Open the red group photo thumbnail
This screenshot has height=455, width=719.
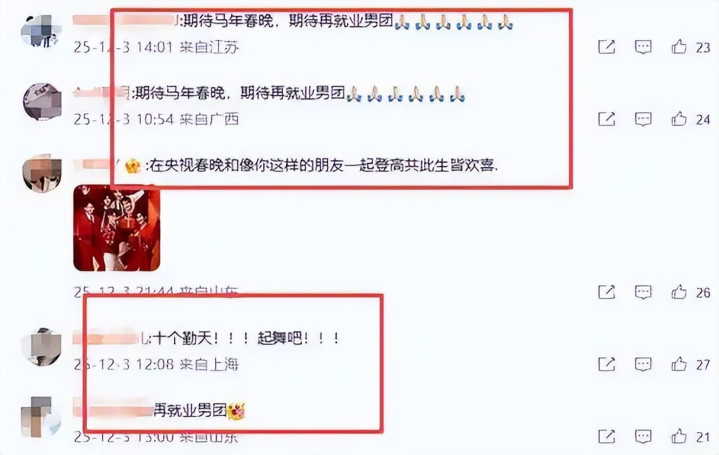116,228
